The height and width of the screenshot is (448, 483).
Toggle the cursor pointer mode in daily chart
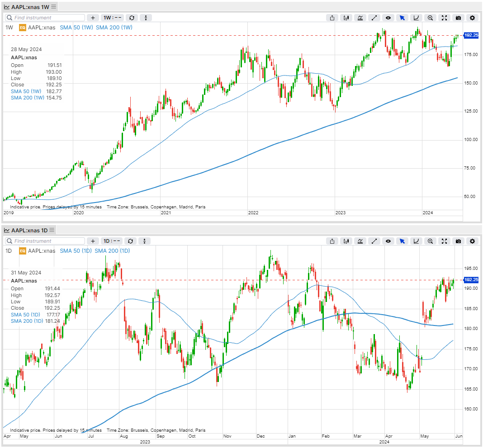coord(402,241)
